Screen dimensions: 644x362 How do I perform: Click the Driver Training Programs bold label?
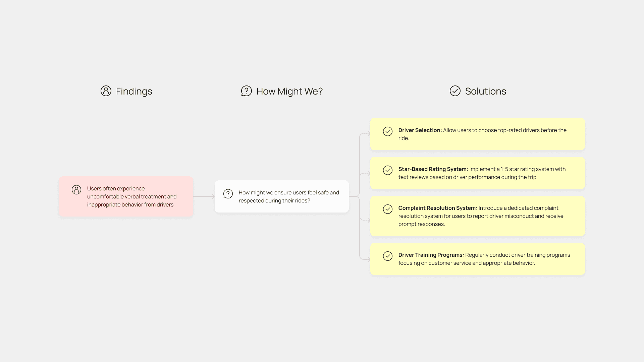tap(431, 255)
